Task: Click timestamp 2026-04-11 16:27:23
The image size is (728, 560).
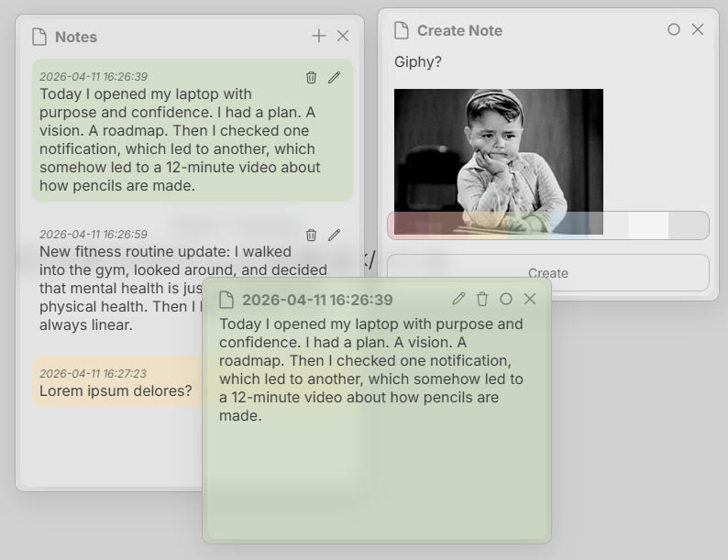Action: tap(93, 374)
